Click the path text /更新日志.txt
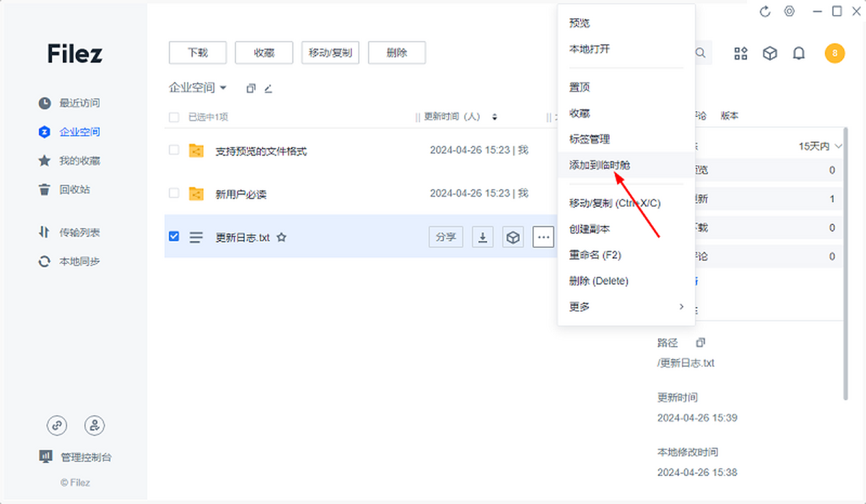 pos(686,363)
